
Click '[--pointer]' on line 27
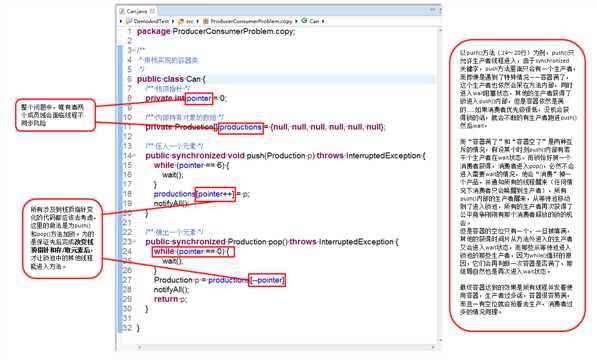coord(267,280)
